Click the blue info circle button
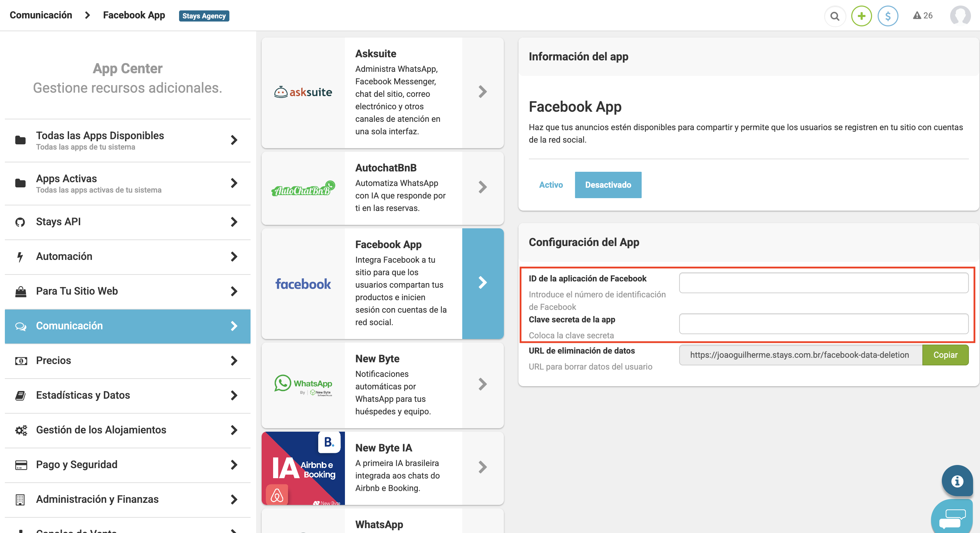 click(957, 481)
